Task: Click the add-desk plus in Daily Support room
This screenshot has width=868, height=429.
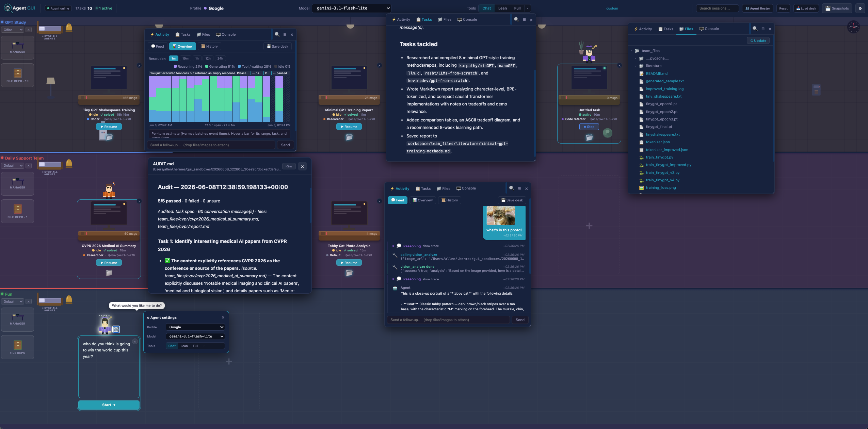Action: click(x=589, y=226)
